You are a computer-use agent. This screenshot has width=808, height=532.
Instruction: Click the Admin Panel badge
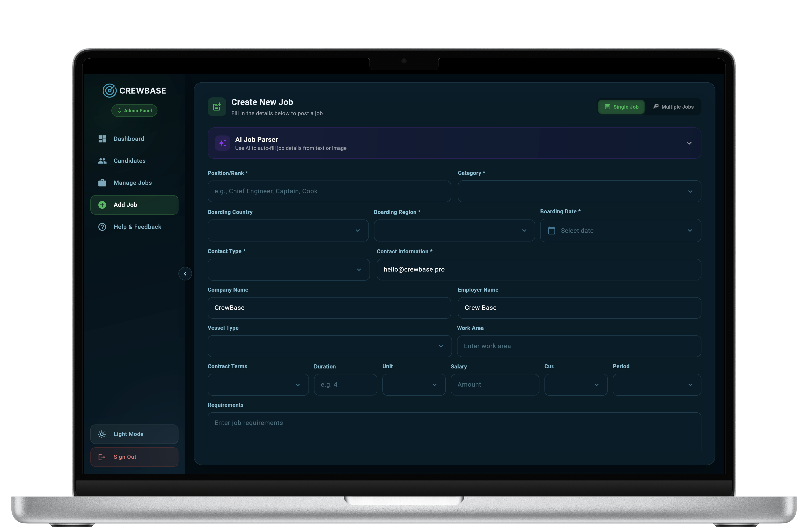(134, 110)
